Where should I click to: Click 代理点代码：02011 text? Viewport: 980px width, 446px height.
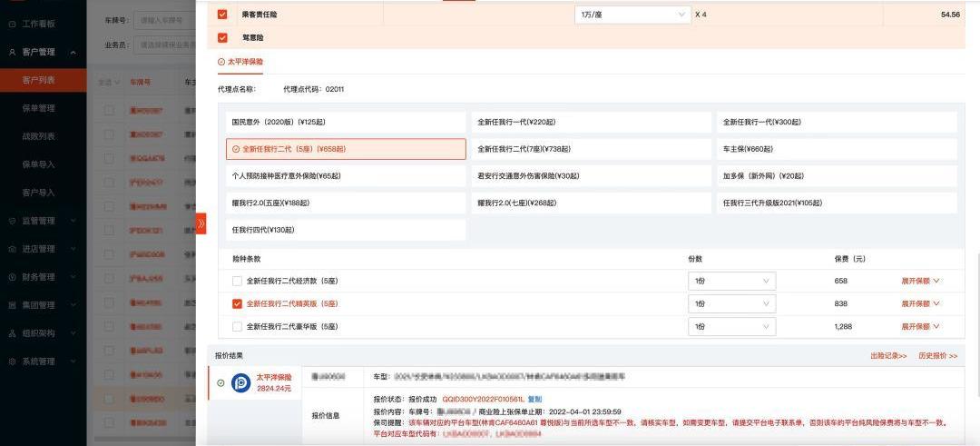314,89
